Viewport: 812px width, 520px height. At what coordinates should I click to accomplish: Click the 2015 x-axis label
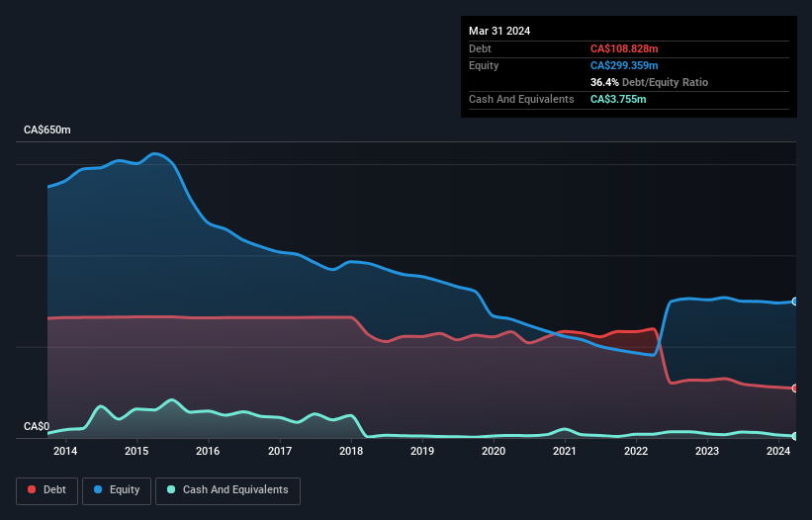136,451
